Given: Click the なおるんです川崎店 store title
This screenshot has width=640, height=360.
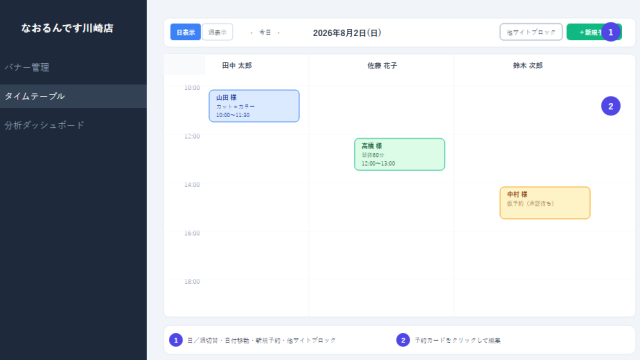Looking at the screenshot, I should pos(67,28).
